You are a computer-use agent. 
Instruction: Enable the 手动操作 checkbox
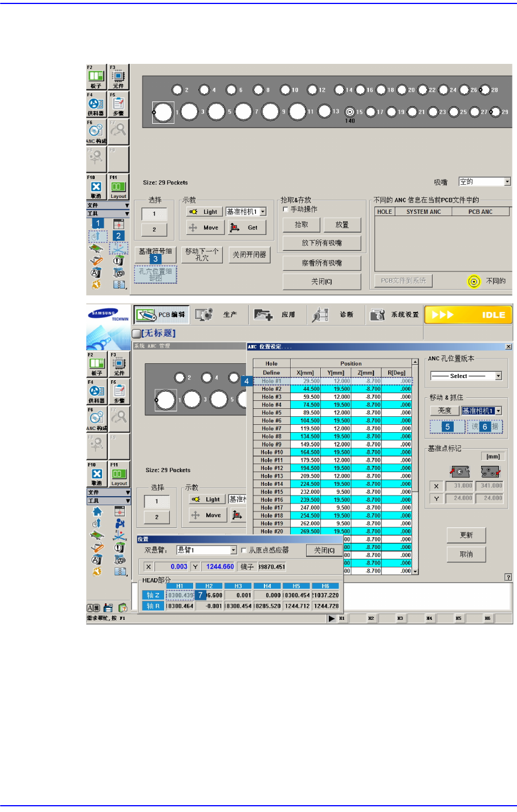pyautogui.click(x=286, y=209)
